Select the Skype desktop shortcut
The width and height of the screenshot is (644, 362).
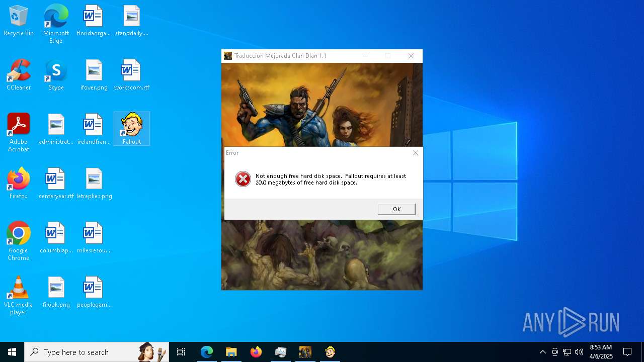[x=56, y=75]
